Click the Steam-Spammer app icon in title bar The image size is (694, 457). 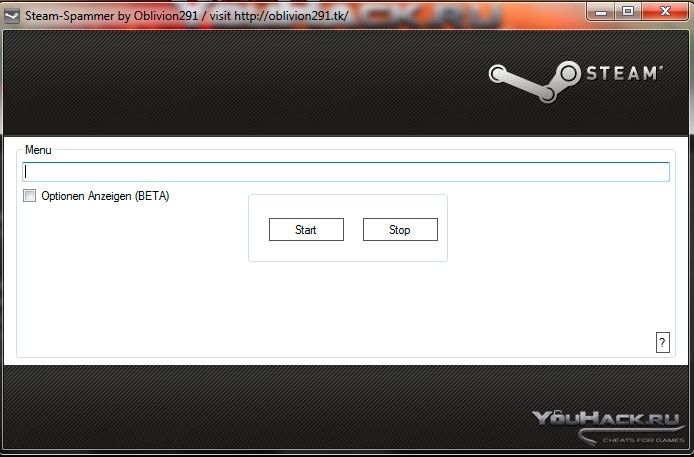pos(12,16)
